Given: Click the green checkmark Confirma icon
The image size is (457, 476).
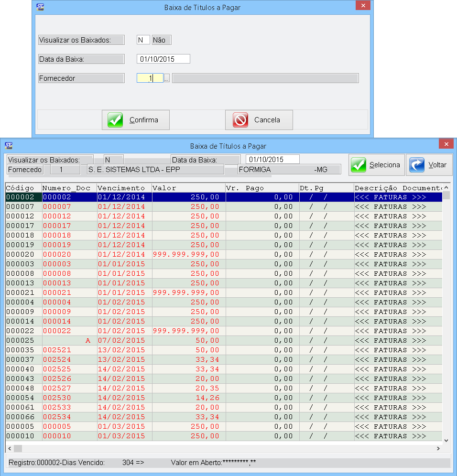Looking at the screenshot, I should pos(115,120).
